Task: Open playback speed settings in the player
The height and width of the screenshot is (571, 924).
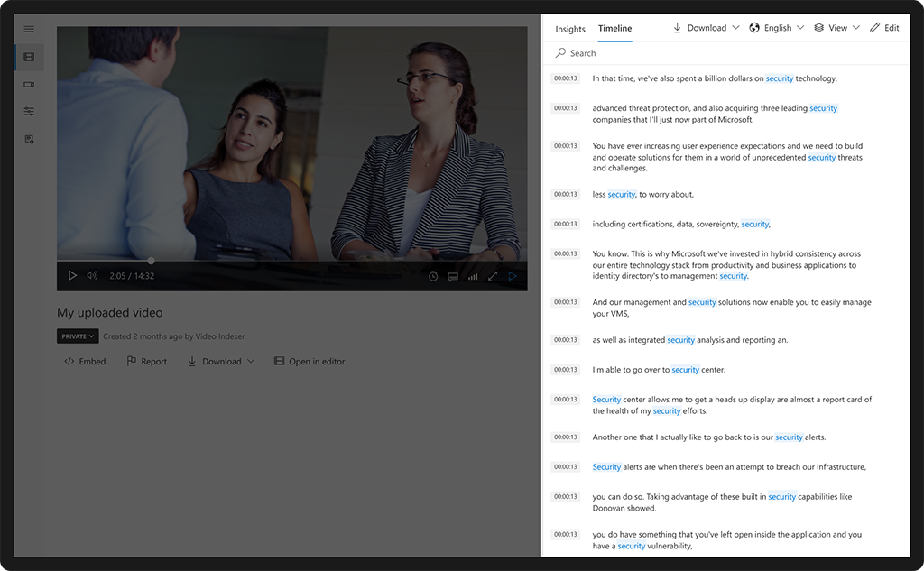Action: pos(432,277)
